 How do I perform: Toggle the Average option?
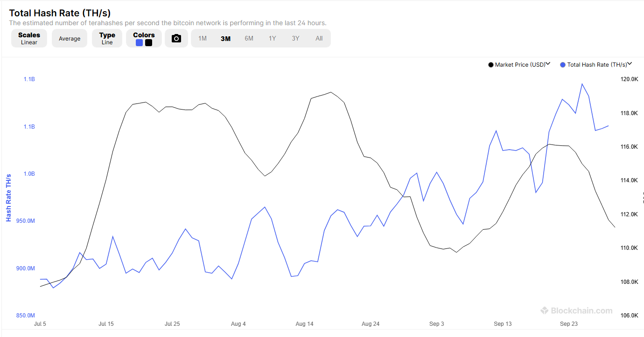point(70,39)
